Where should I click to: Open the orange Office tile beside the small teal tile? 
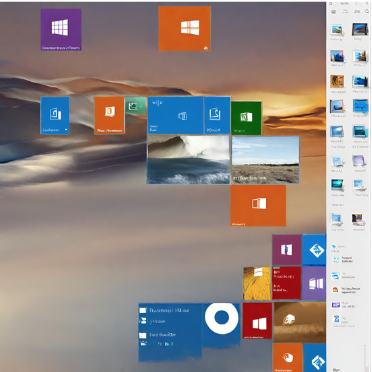(x=109, y=115)
